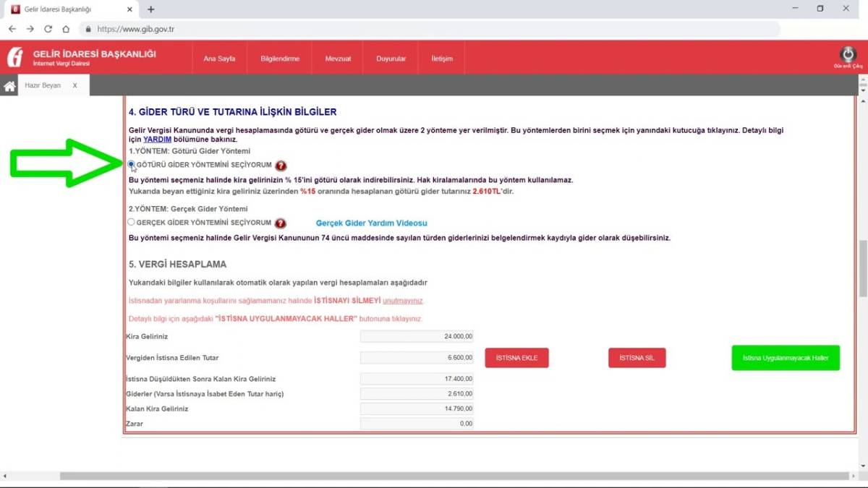Click the Güvenli Çıkış power icon
The width and height of the screenshot is (868, 488).
[x=848, y=55]
